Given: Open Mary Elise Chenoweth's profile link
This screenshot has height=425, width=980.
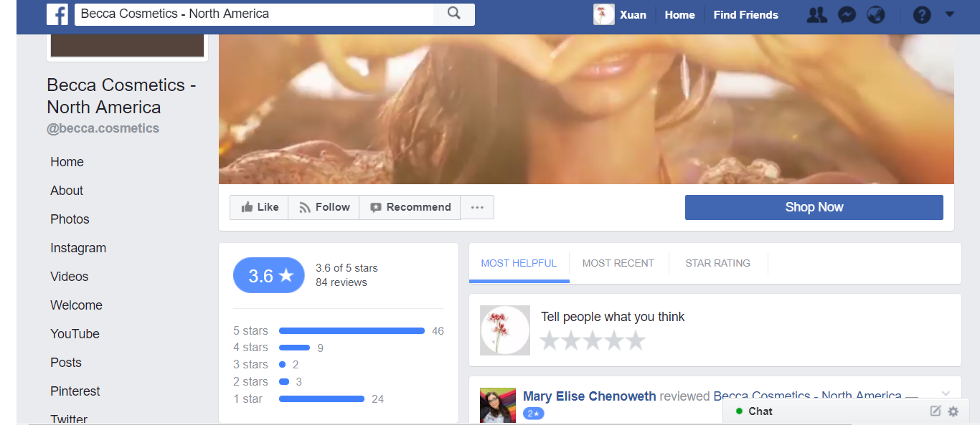Looking at the screenshot, I should [590, 396].
